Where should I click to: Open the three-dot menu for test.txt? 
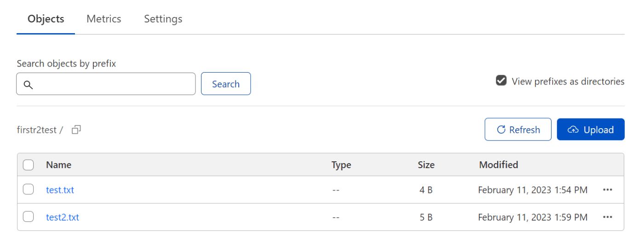point(607,190)
